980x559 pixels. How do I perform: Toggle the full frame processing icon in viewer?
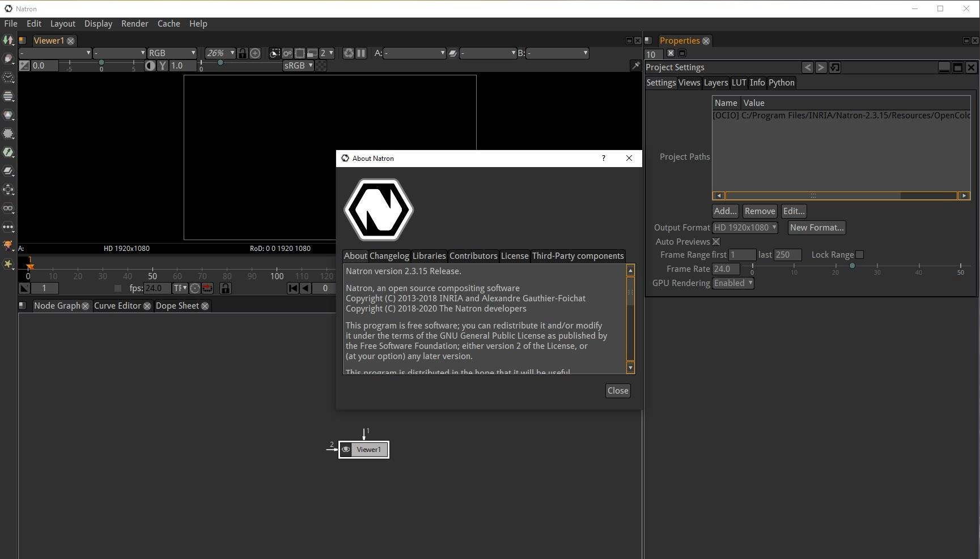click(x=312, y=53)
